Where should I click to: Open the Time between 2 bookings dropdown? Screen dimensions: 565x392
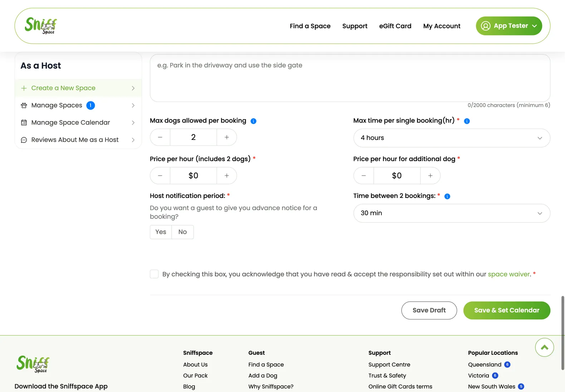coord(452,213)
